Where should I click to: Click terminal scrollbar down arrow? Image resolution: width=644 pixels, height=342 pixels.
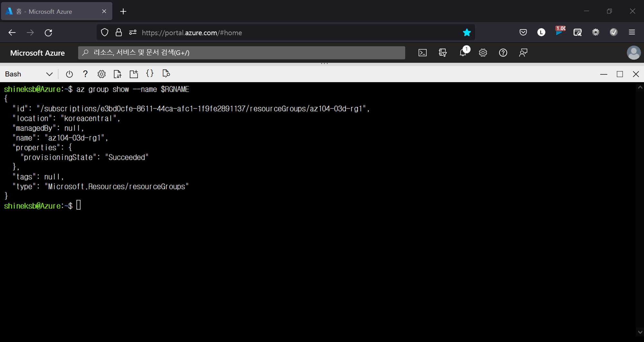pos(640,332)
